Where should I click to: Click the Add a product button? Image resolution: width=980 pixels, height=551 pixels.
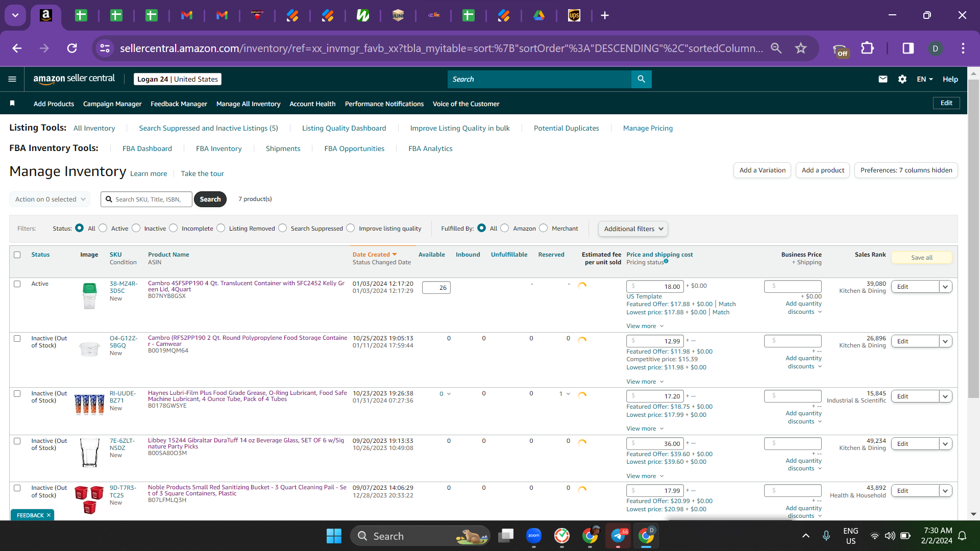(x=823, y=170)
